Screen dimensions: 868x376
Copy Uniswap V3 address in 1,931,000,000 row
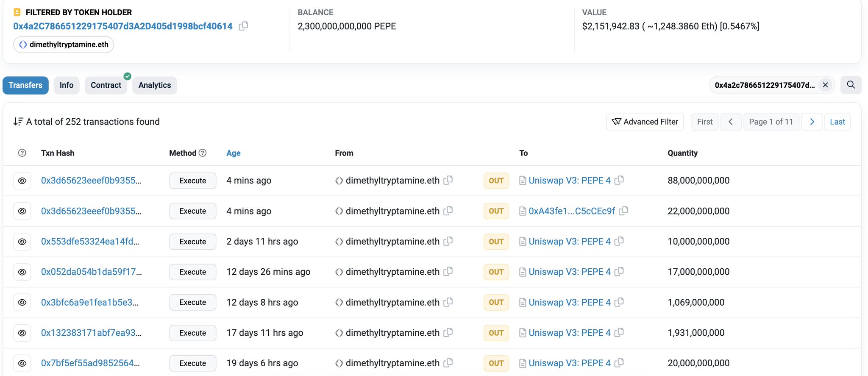(x=619, y=333)
